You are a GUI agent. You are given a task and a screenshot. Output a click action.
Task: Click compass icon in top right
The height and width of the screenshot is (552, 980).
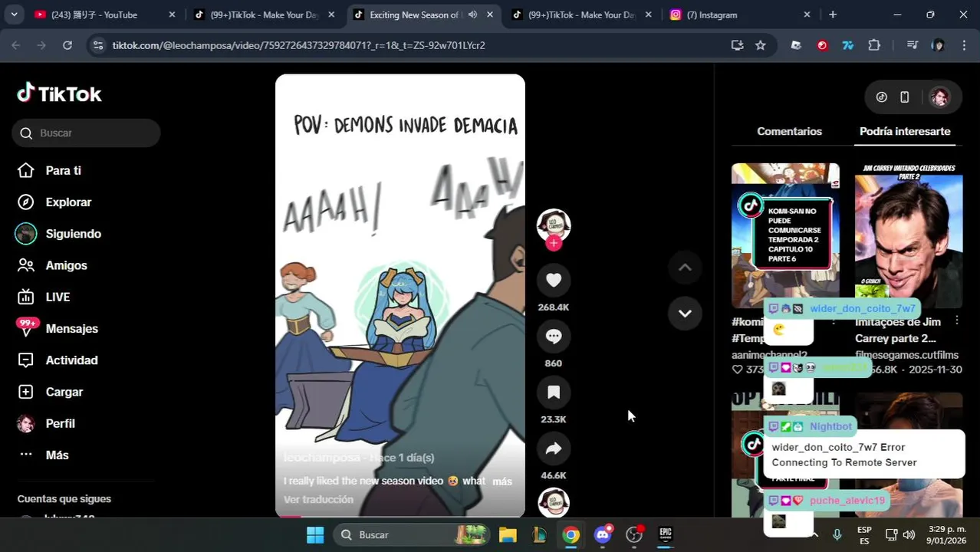pyautogui.click(x=882, y=97)
